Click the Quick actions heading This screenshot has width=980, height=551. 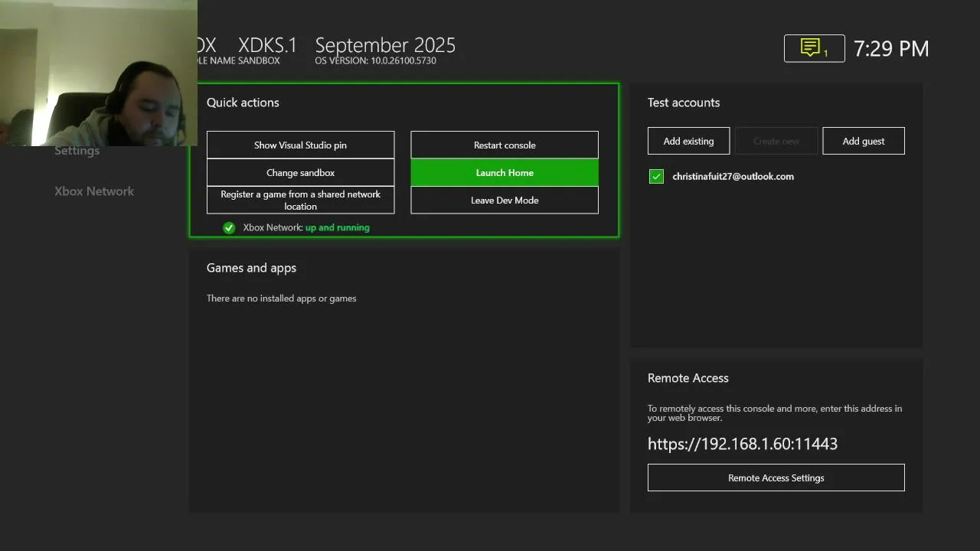(243, 103)
